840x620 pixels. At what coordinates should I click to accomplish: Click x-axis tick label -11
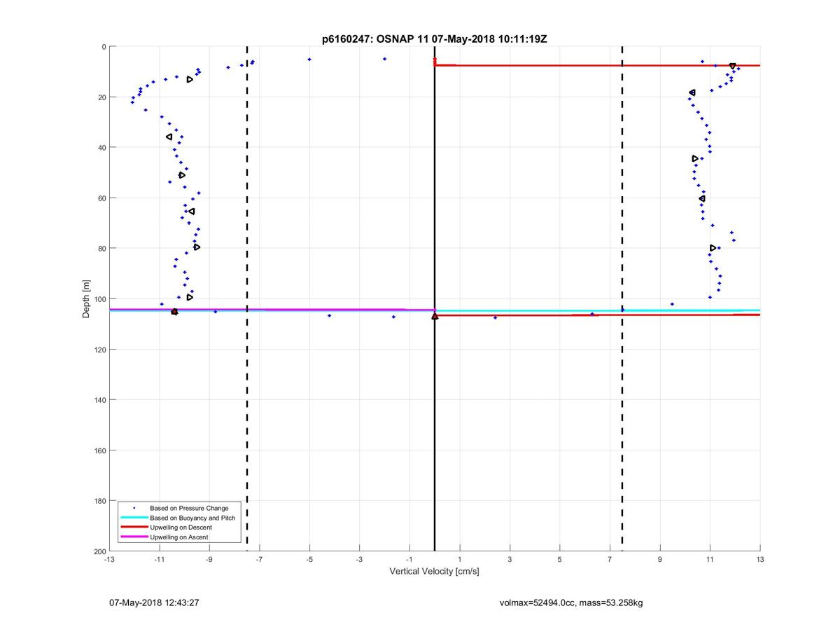pyautogui.click(x=159, y=559)
